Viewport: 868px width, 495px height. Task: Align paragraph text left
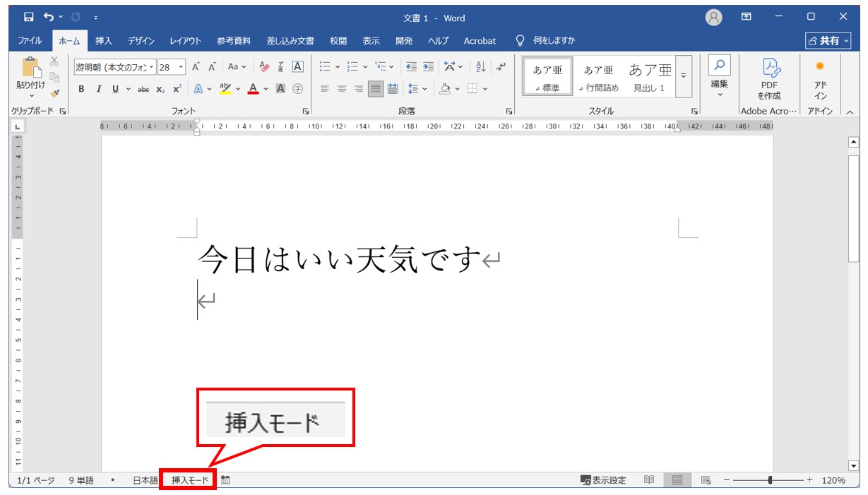(x=325, y=89)
